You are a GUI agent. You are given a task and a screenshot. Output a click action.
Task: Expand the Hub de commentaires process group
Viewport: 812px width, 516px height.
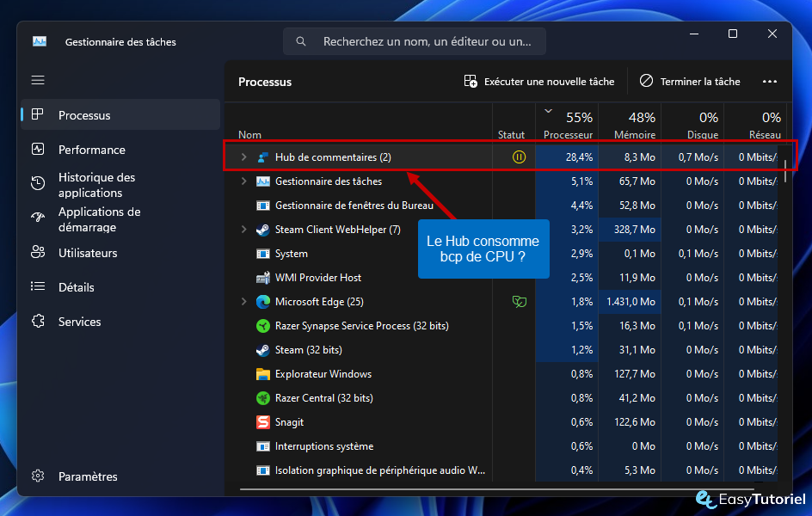(x=243, y=157)
